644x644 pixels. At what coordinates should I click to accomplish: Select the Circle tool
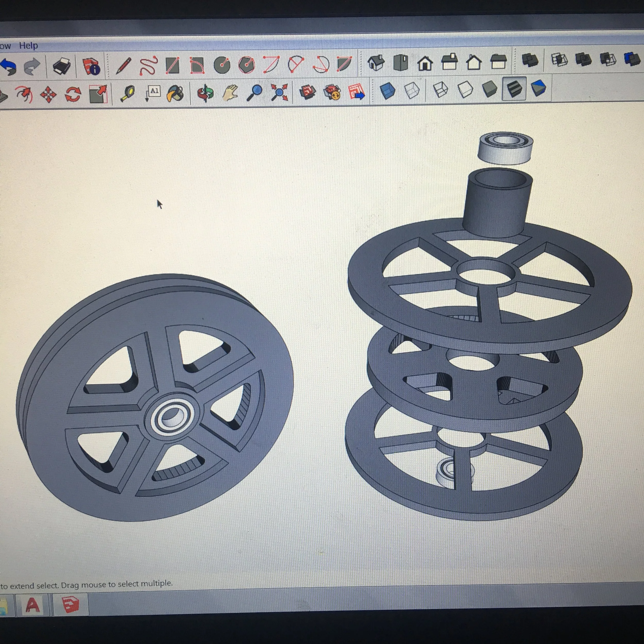(222, 65)
